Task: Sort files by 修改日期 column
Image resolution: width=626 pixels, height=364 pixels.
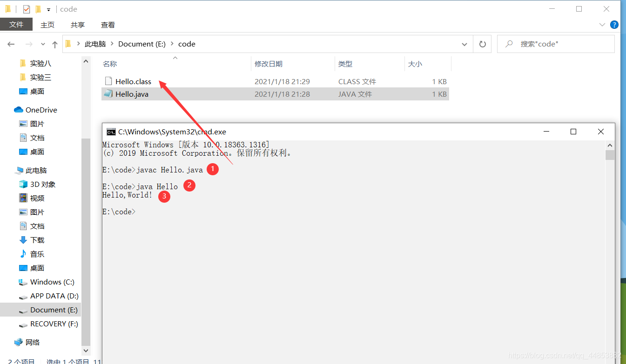Action: pyautogui.click(x=269, y=64)
